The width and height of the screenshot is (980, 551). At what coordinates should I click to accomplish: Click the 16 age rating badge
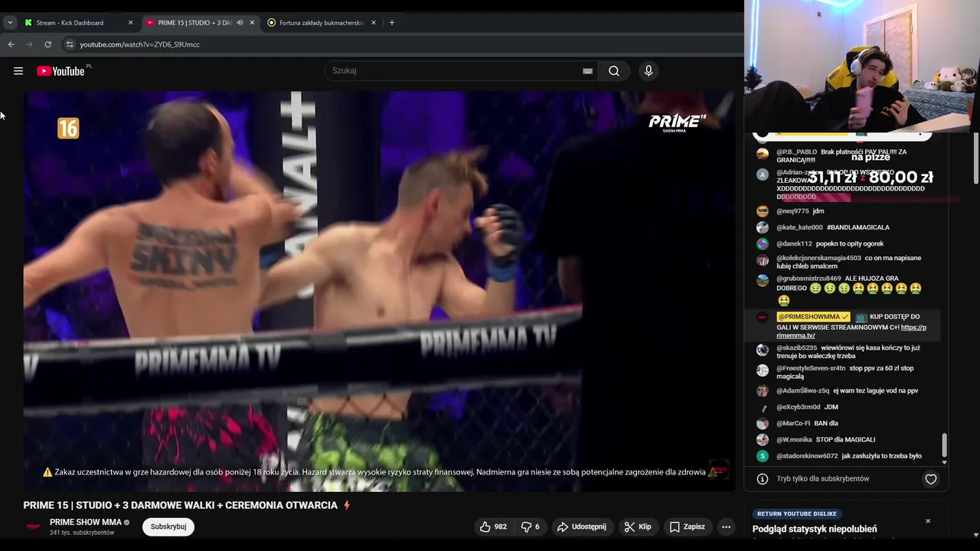tap(68, 128)
